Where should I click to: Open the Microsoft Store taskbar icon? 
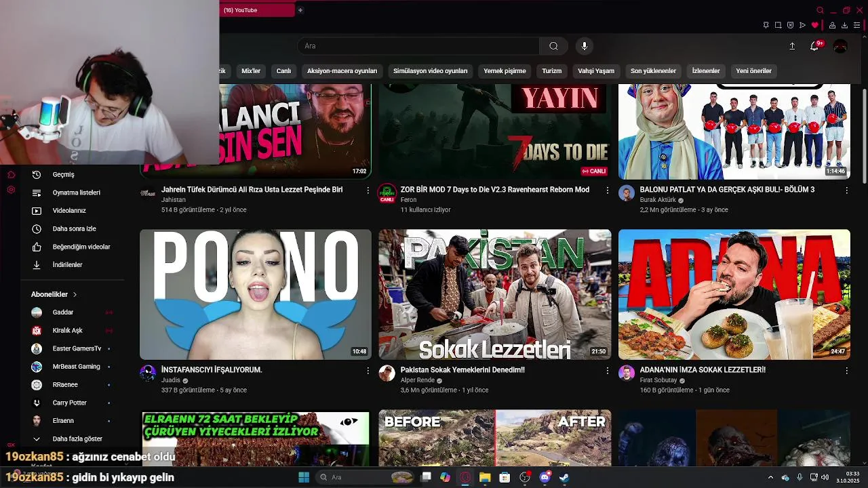[505, 477]
